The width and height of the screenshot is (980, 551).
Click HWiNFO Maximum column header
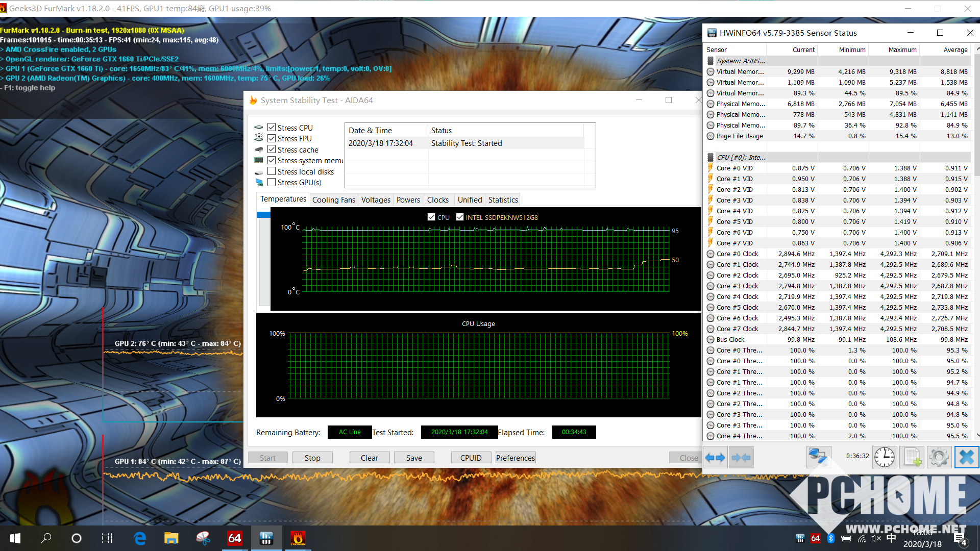[x=894, y=49]
